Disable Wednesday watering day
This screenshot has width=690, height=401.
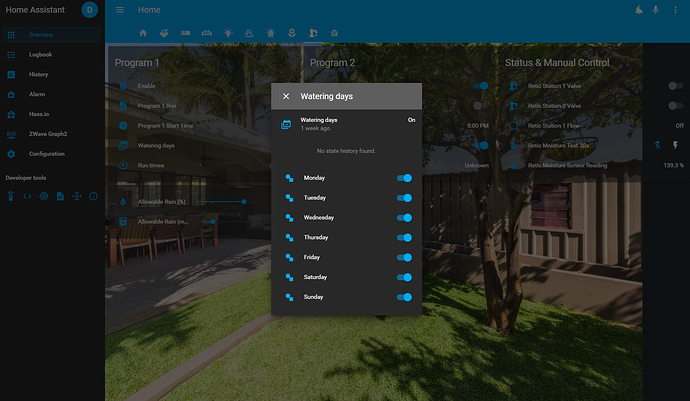[x=404, y=217]
